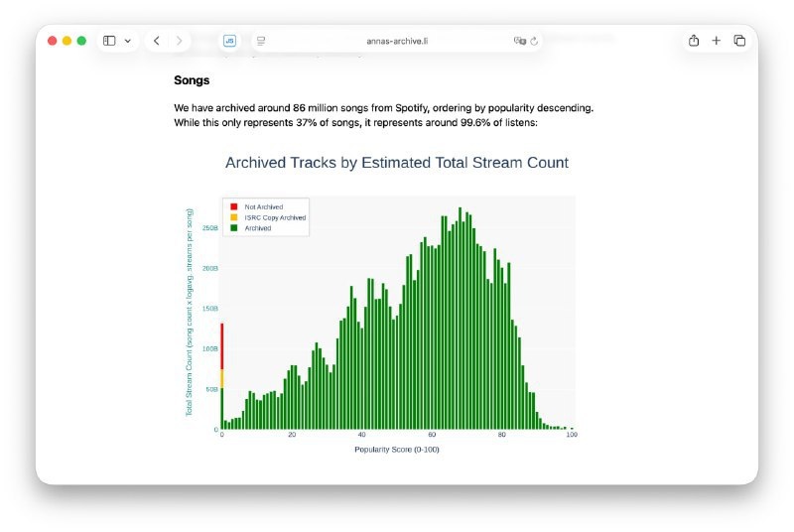This screenshot has width=794, height=532.
Task: Open the translate page icon
Action: [x=519, y=41]
